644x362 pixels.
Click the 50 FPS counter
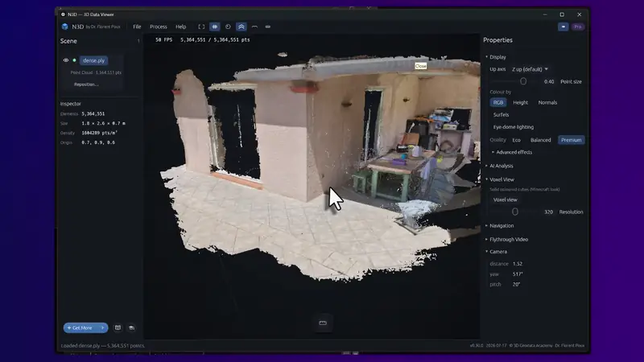pos(164,39)
